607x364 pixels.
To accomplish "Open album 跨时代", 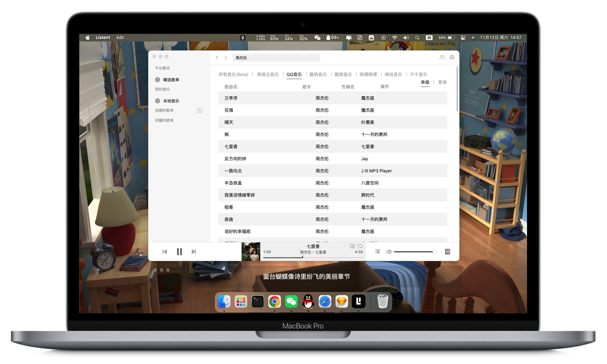I will click(368, 195).
